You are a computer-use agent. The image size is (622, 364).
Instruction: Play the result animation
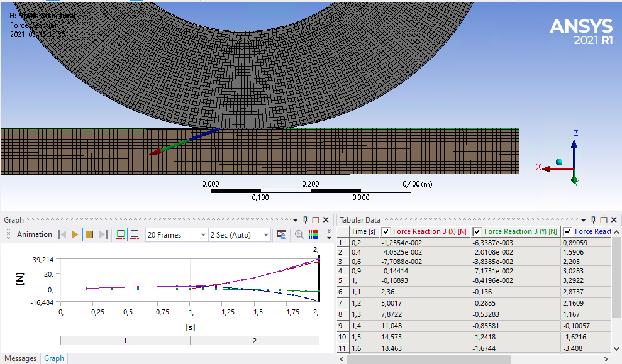(x=75, y=234)
